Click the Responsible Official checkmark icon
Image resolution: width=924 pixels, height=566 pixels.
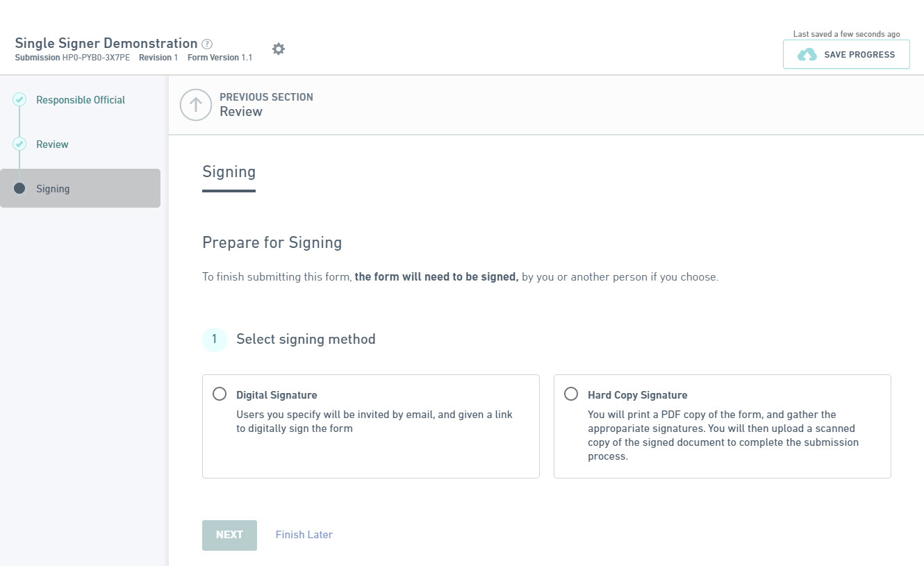[19, 100]
